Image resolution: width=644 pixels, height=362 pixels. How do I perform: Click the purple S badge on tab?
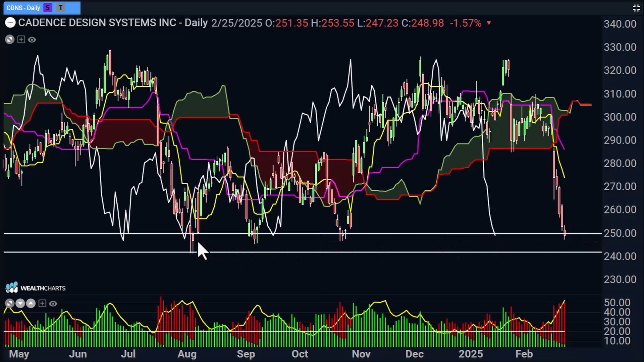click(48, 8)
